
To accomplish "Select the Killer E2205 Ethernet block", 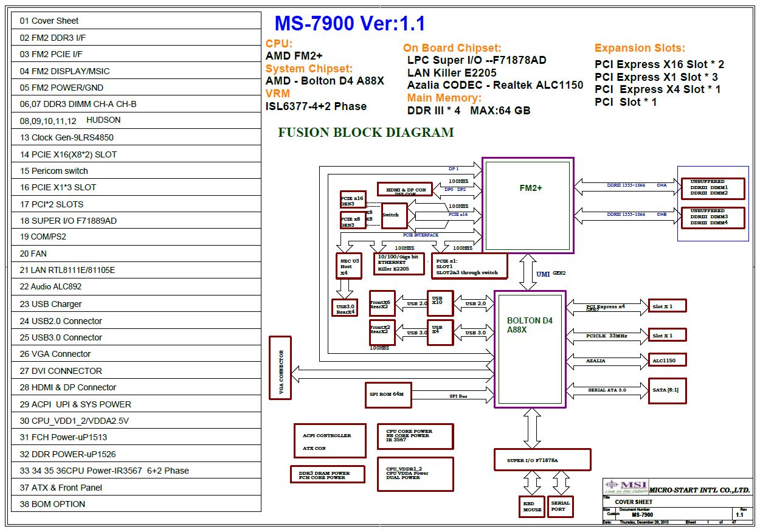I will point(399,264).
